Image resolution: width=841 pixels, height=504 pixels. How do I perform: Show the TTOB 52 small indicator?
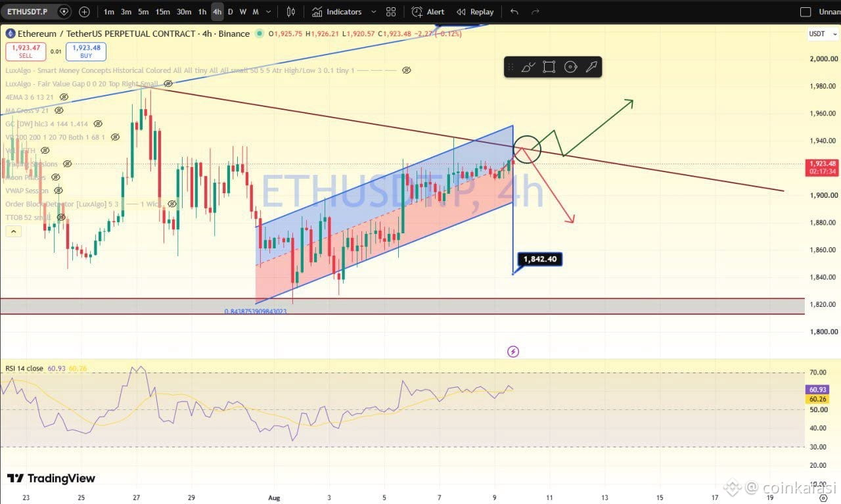(x=60, y=217)
